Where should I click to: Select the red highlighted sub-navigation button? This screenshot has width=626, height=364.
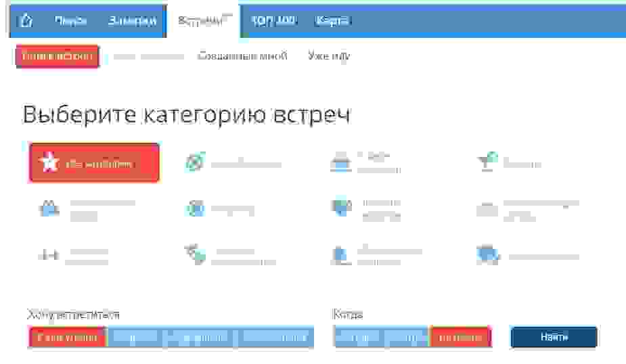(58, 56)
